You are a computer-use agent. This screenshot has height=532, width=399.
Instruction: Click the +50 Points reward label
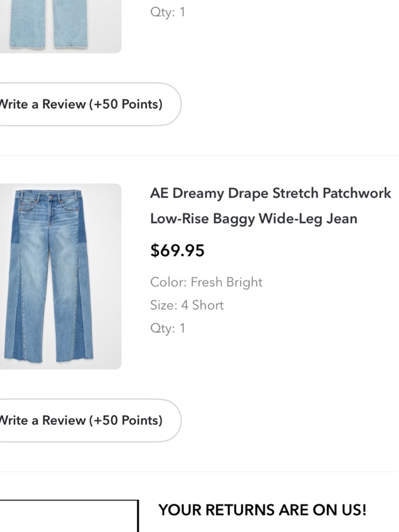tap(128, 420)
